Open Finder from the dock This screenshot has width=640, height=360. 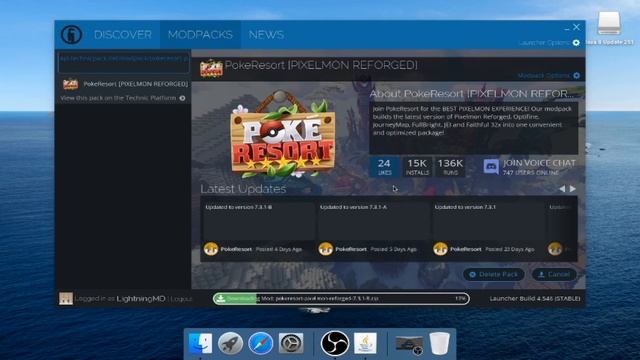[x=200, y=343]
